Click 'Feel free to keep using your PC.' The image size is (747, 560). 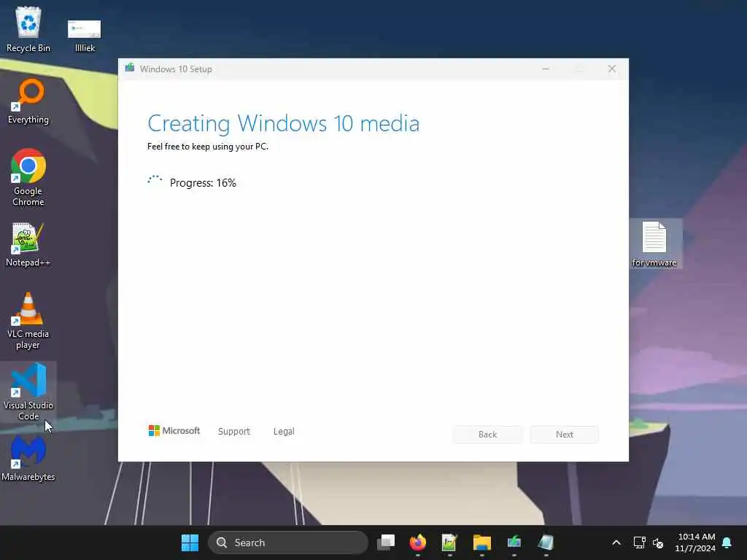[x=208, y=147]
